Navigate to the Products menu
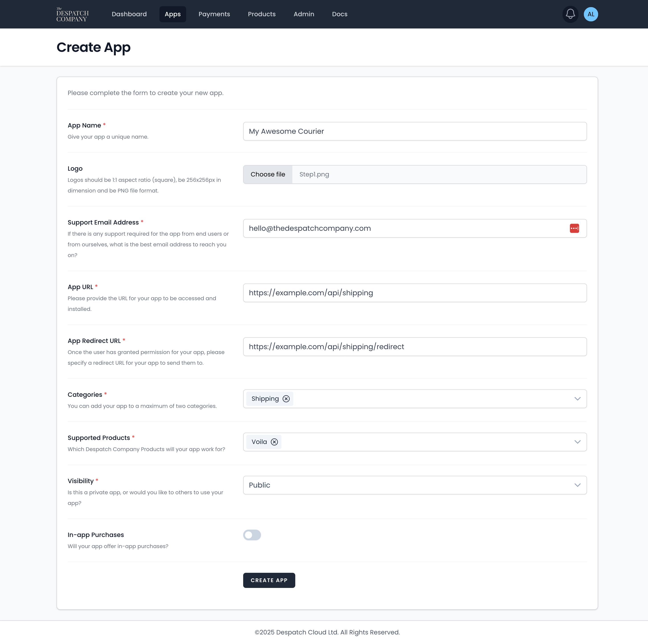 click(262, 14)
